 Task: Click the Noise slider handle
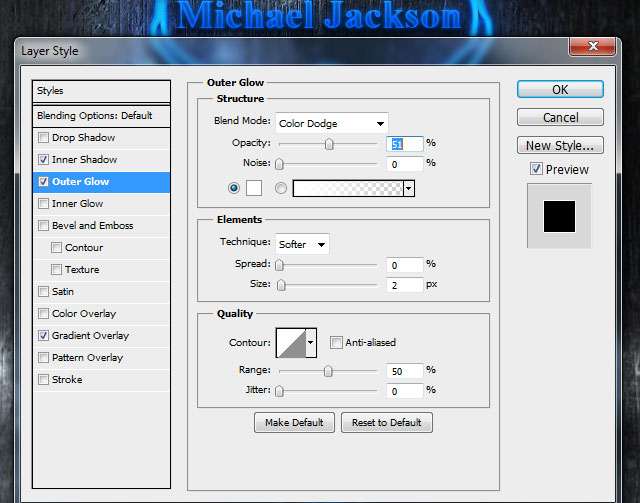[279, 164]
